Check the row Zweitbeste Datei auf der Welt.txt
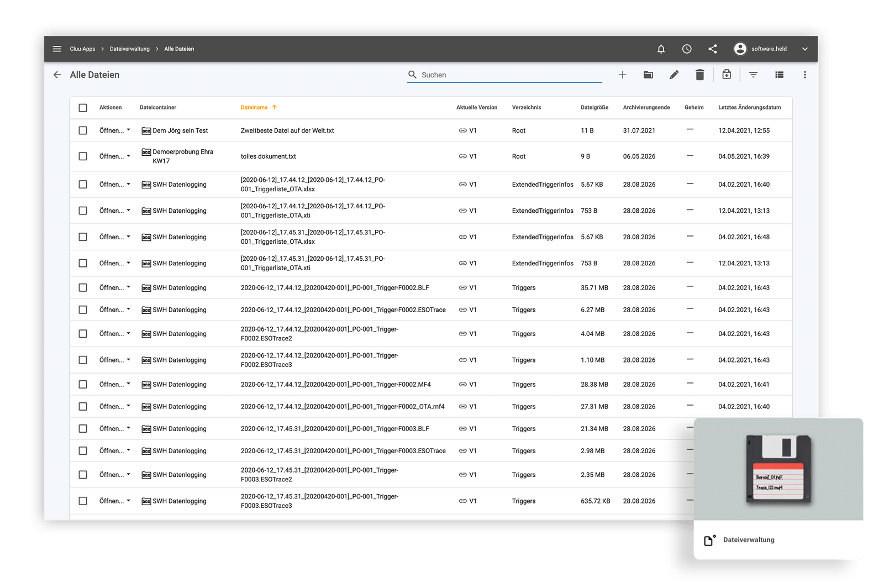884x588 pixels. click(x=83, y=130)
